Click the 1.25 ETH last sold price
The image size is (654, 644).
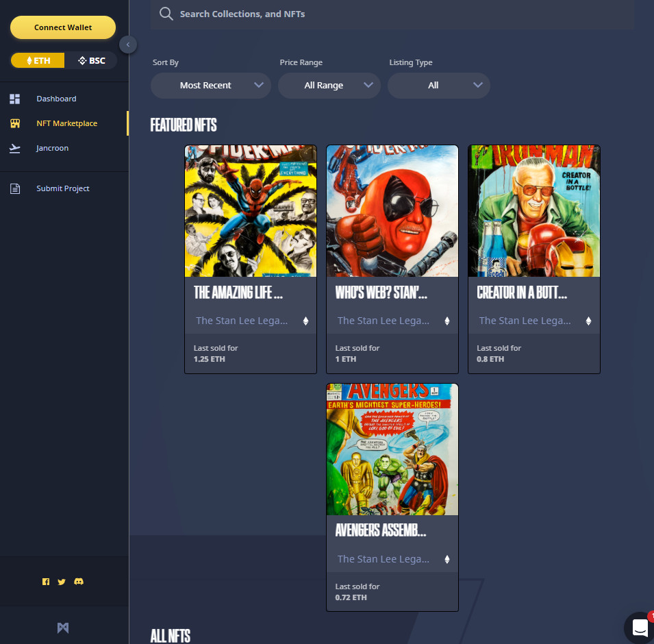coord(210,359)
